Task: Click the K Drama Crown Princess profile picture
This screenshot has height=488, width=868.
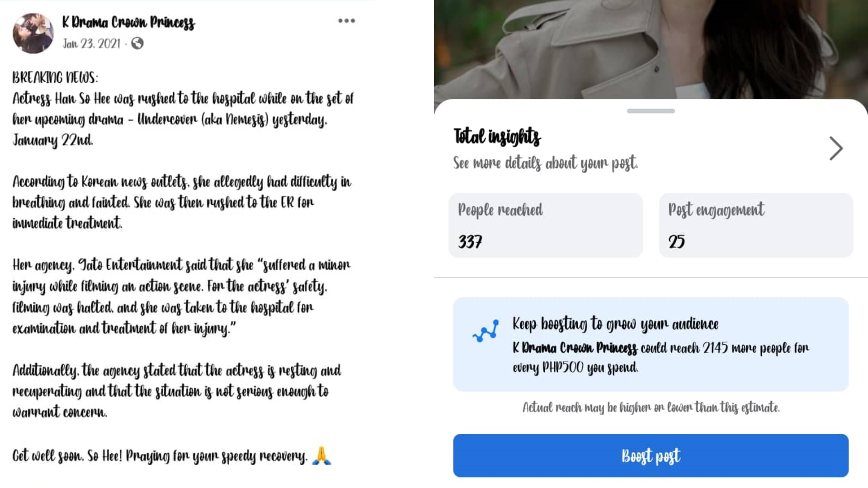Action: coord(33,33)
